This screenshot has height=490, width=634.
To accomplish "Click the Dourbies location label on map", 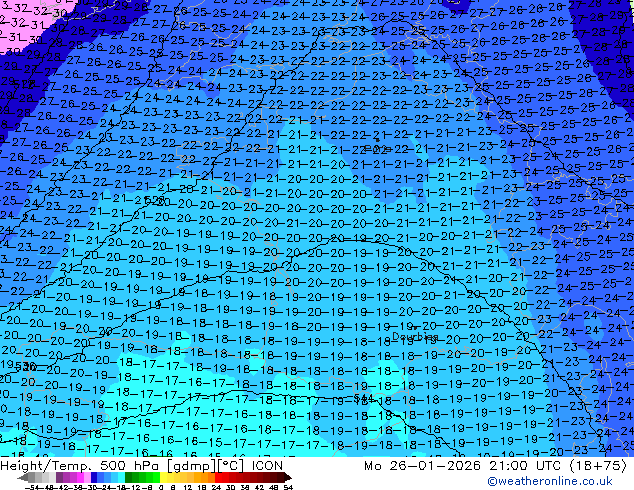I will (415, 336).
